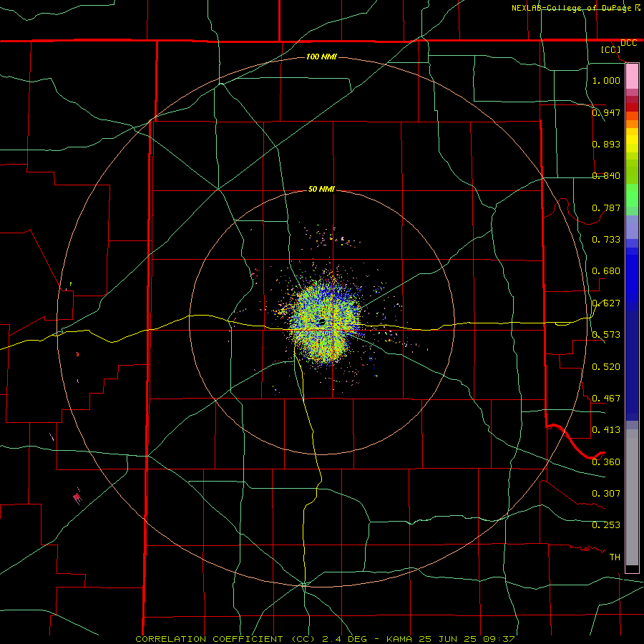Click the TH threshold label on the scale
Screen dimensions: 644x644
tap(615, 557)
